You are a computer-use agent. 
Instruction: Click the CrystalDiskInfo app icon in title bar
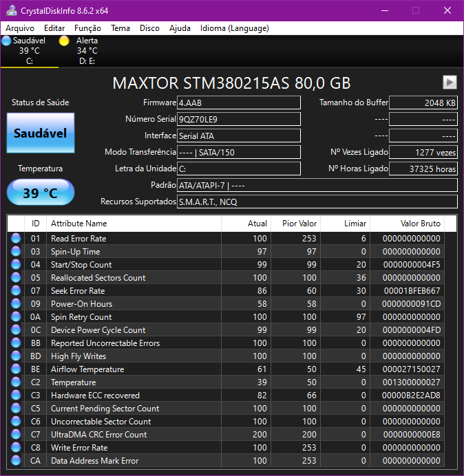(x=12, y=10)
